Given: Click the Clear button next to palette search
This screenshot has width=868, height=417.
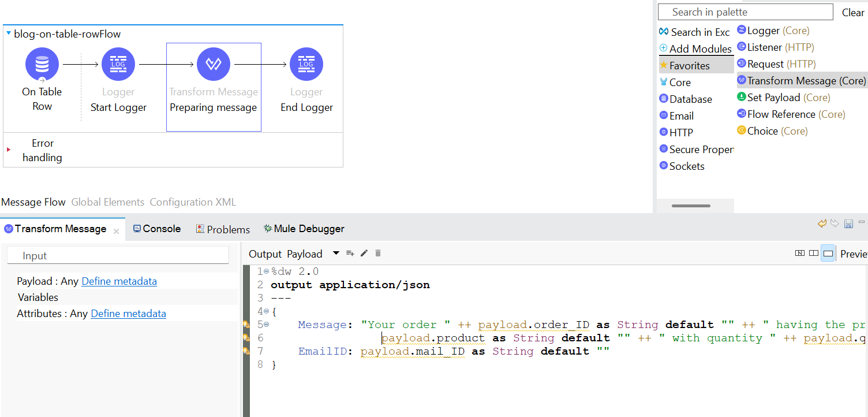Looking at the screenshot, I should (x=852, y=13).
